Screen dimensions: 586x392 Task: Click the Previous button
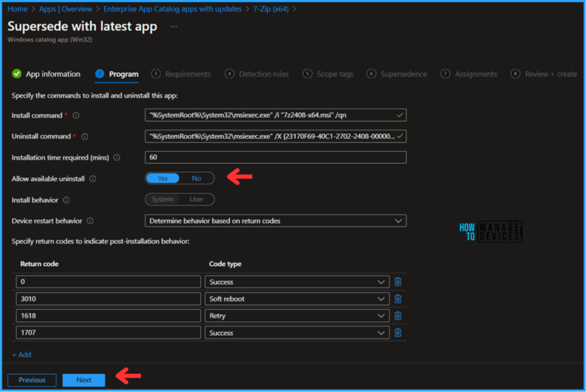pyautogui.click(x=32, y=380)
